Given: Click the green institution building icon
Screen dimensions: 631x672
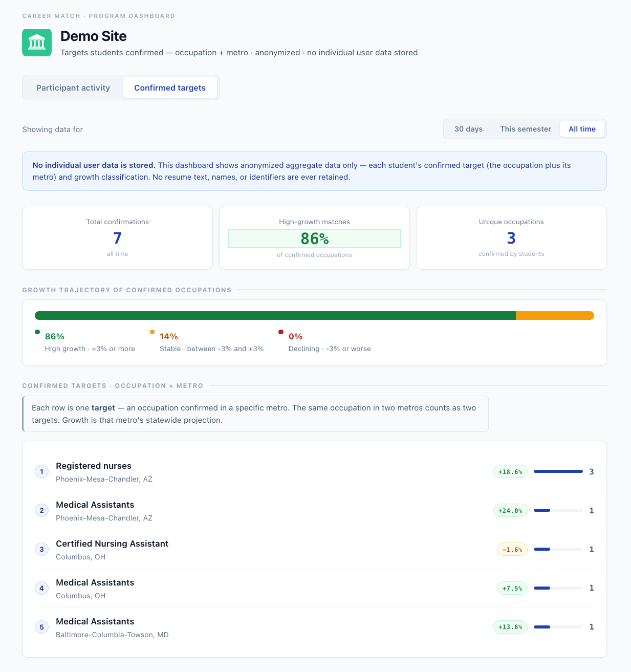Looking at the screenshot, I should [37, 42].
